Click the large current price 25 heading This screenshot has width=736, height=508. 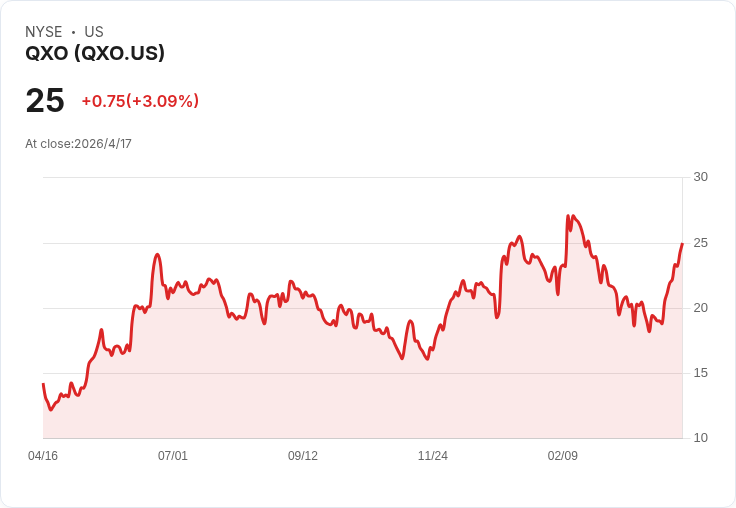(x=45, y=101)
